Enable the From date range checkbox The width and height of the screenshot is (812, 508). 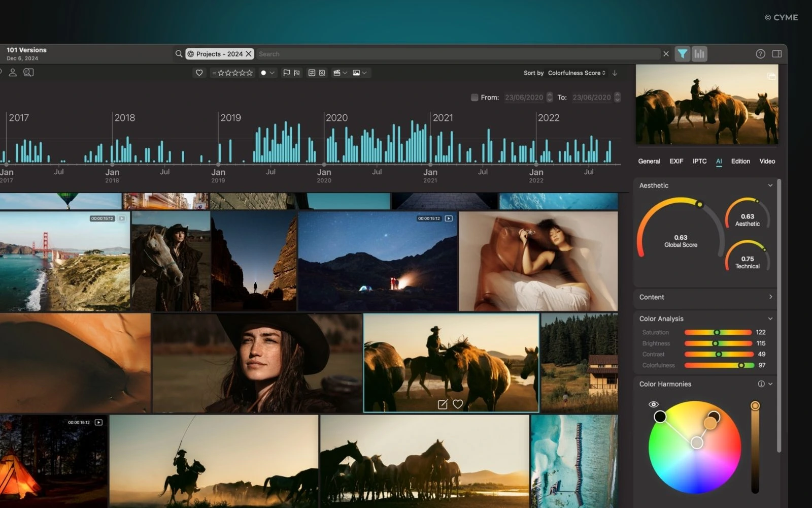475,98
